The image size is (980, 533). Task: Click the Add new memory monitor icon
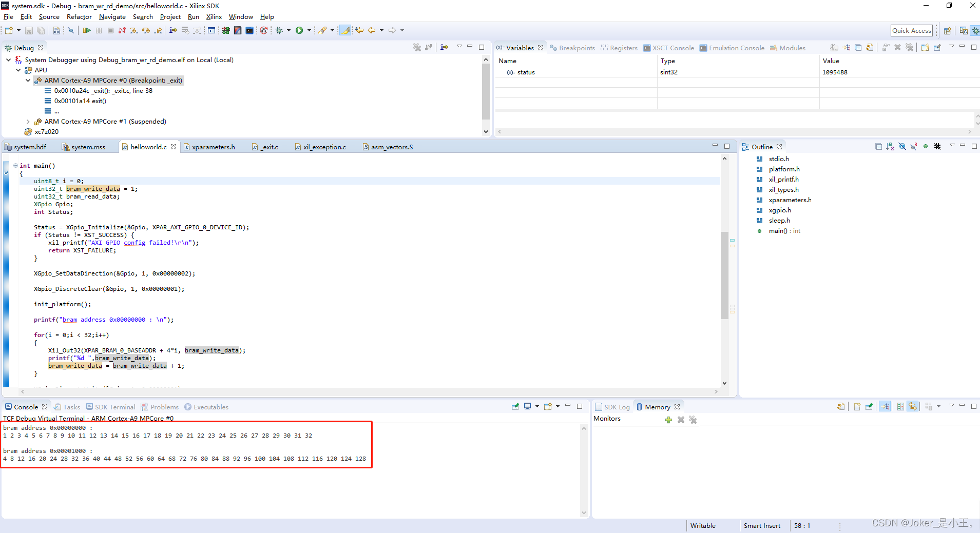coord(668,420)
